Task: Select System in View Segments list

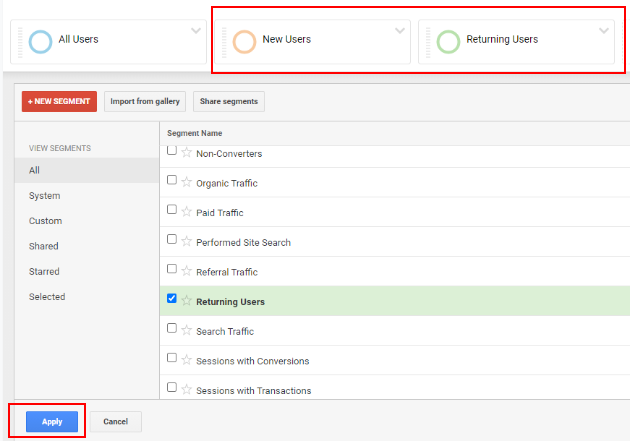Action: click(45, 196)
